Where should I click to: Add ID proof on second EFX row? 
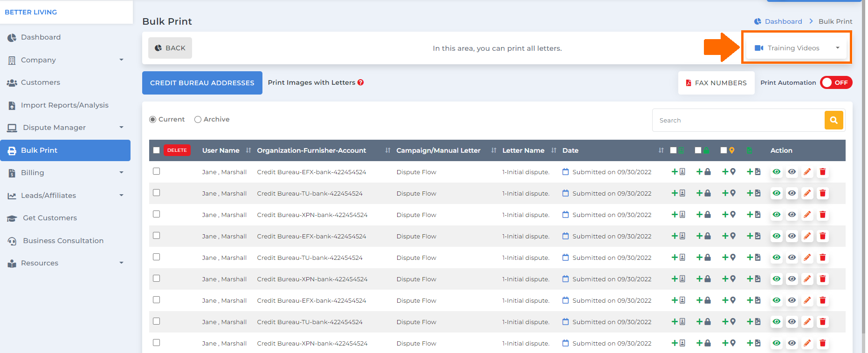(678, 236)
